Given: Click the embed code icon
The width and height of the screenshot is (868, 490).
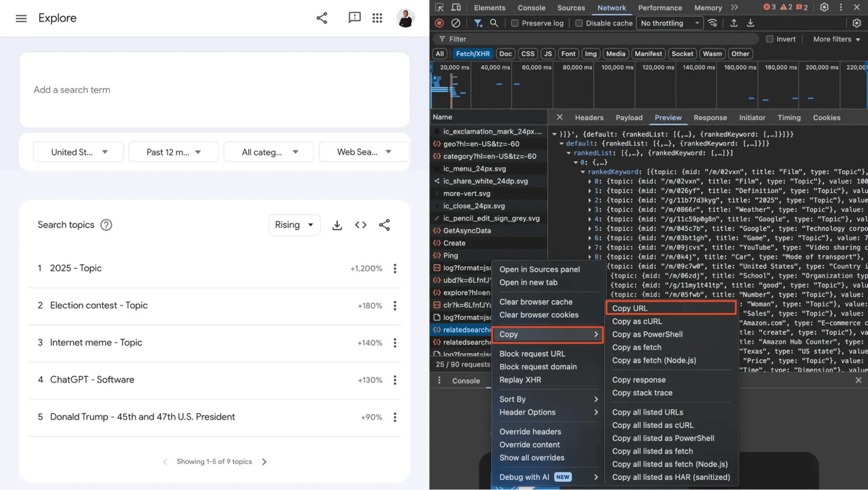Looking at the screenshot, I should (361, 225).
